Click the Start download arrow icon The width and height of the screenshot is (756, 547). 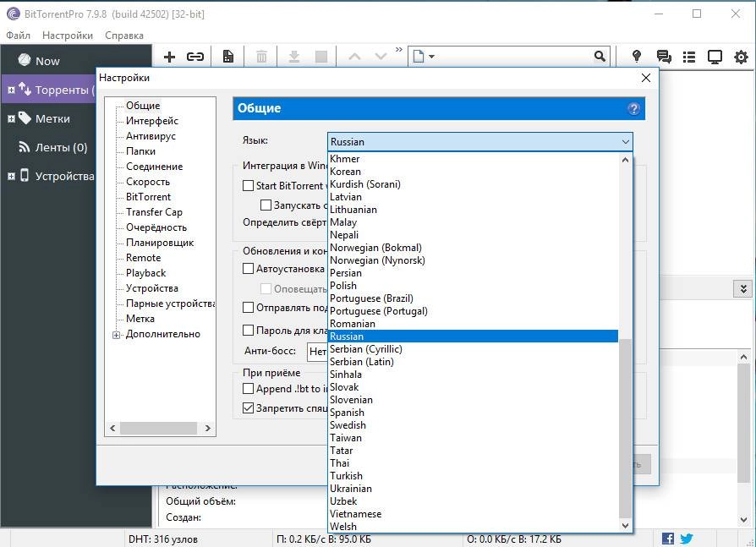click(x=294, y=57)
